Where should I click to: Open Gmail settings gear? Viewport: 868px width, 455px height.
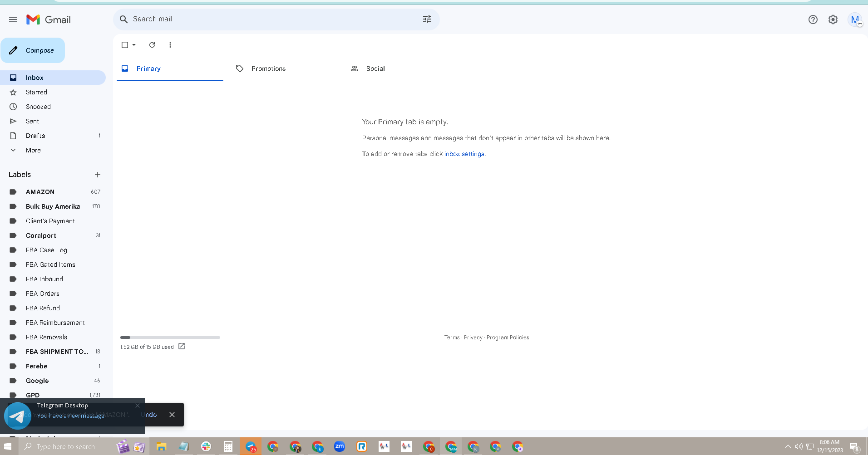point(833,20)
